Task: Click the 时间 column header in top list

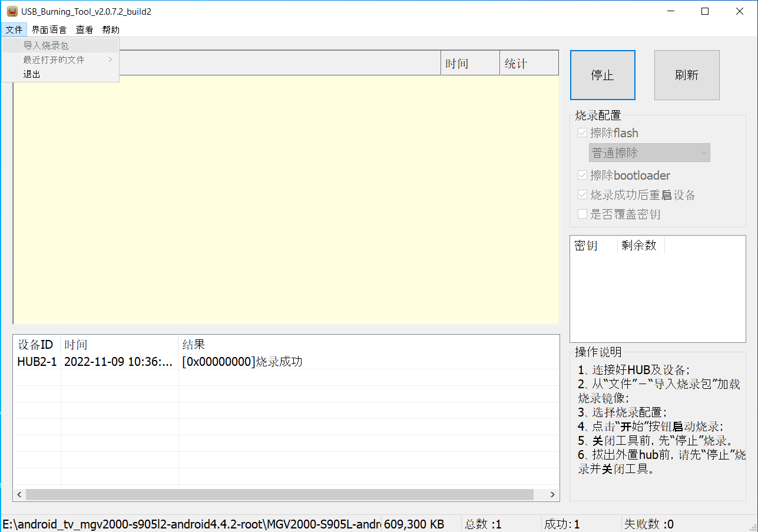Action: 471,64
